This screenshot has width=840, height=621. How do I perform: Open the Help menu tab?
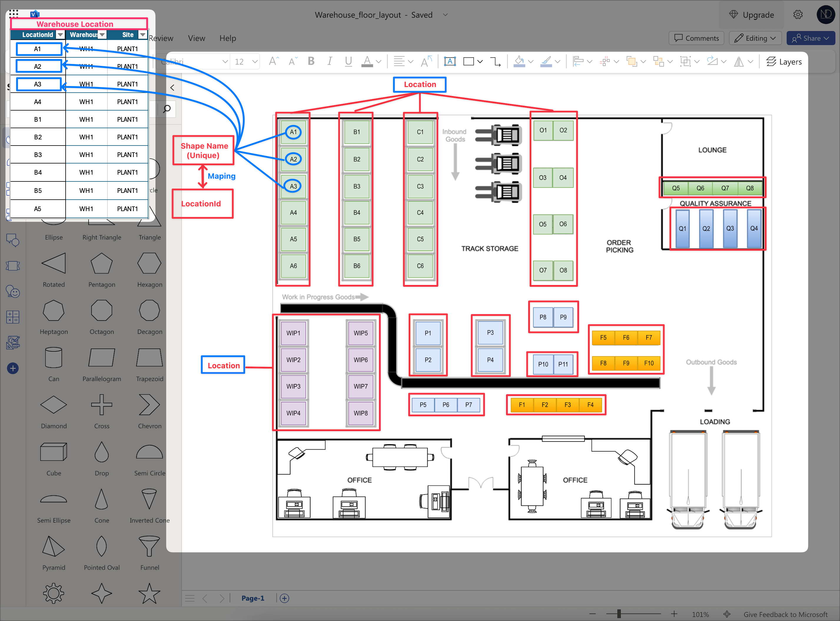pyautogui.click(x=228, y=38)
